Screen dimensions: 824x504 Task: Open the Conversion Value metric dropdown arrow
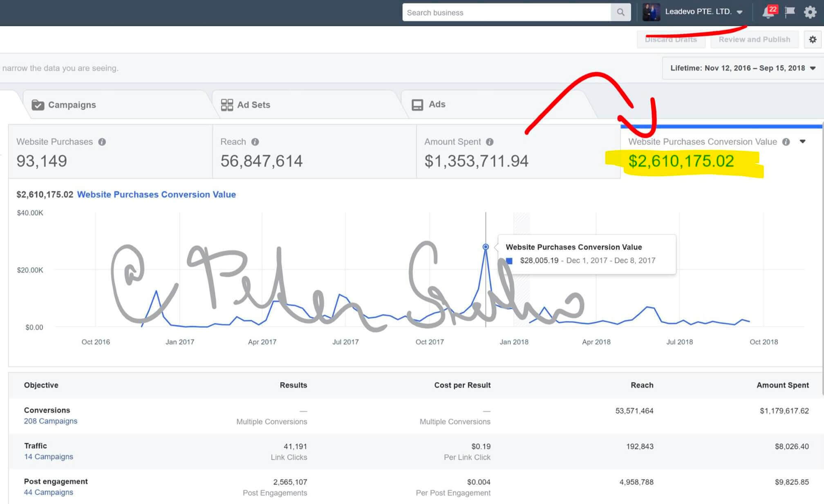803,141
